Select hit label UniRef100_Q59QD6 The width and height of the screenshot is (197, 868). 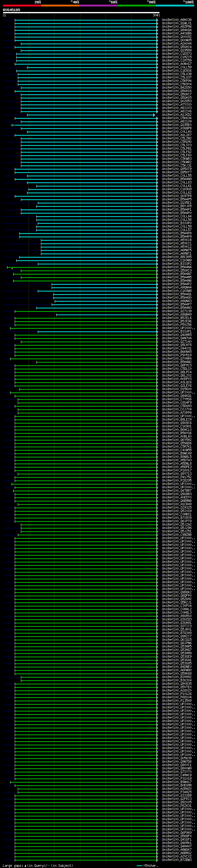click(x=177, y=443)
